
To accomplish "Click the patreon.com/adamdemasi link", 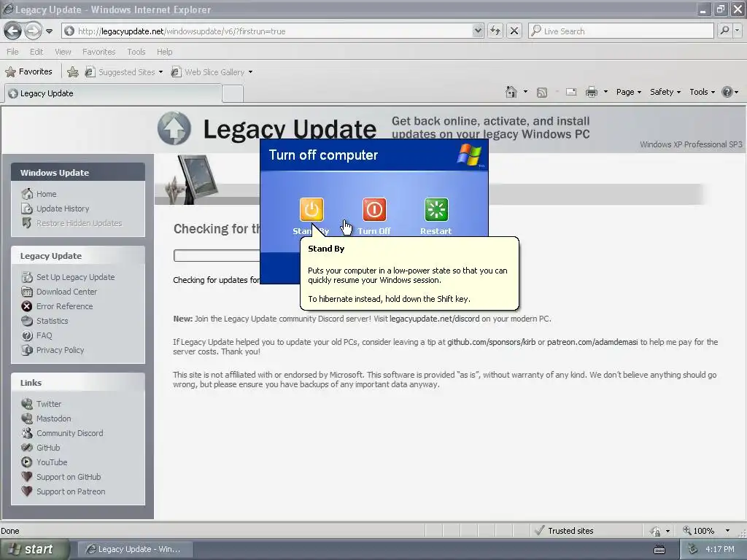I will pyautogui.click(x=592, y=342).
